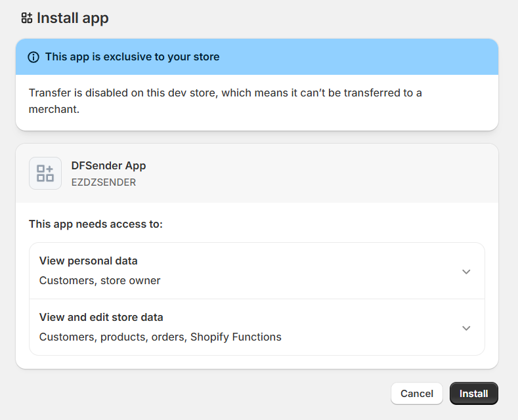Click the DFSender App name
Image resolution: width=518 pixels, height=420 pixels.
point(108,166)
